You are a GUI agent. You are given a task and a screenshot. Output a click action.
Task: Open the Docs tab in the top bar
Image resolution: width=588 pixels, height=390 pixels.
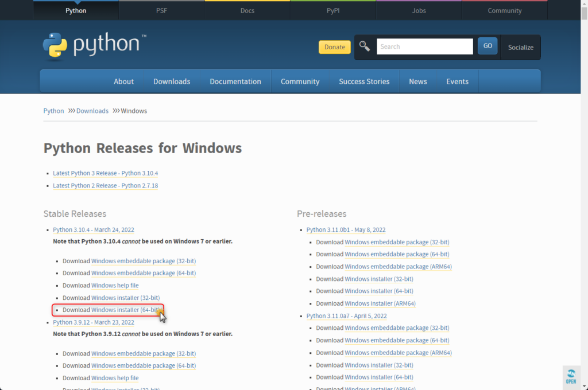pos(247,10)
